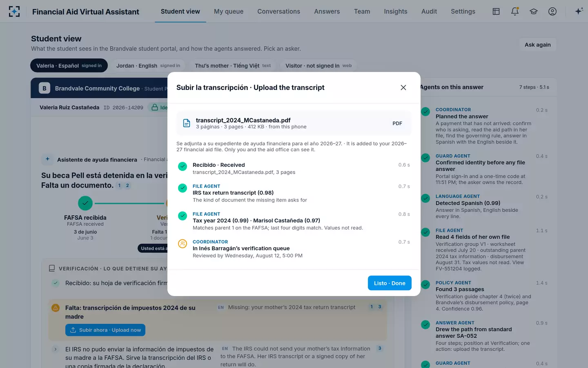
Task: Select Jordan · English asker
Action: pyautogui.click(x=148, y=65)
